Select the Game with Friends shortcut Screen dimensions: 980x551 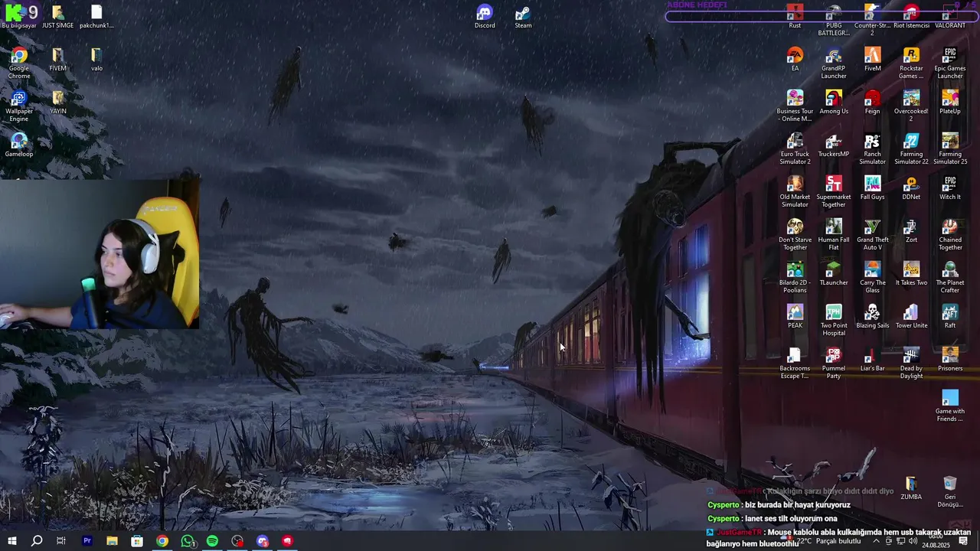coord(950,406)
